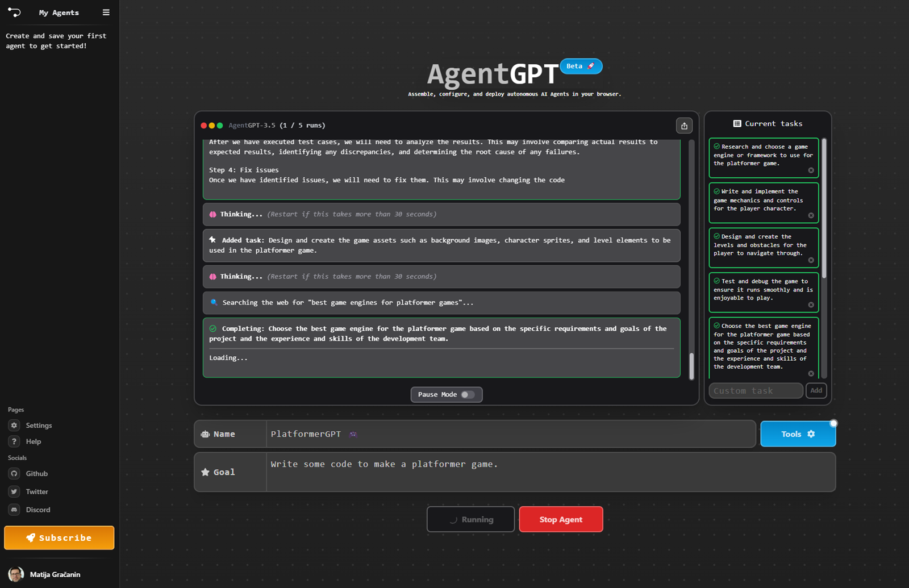Click the AgentGPT logo icon in sidebar
This screenshot has width=909, height=588.
(14, 12)
